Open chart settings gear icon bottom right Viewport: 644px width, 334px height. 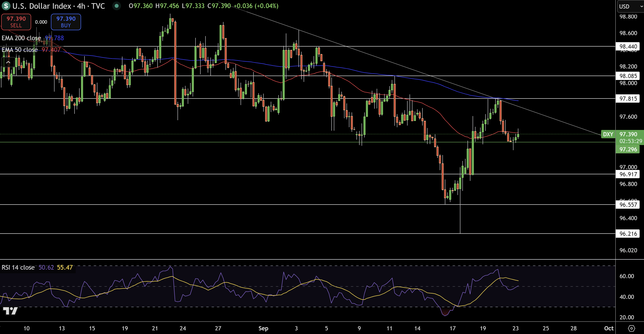[x=632, y=328]
